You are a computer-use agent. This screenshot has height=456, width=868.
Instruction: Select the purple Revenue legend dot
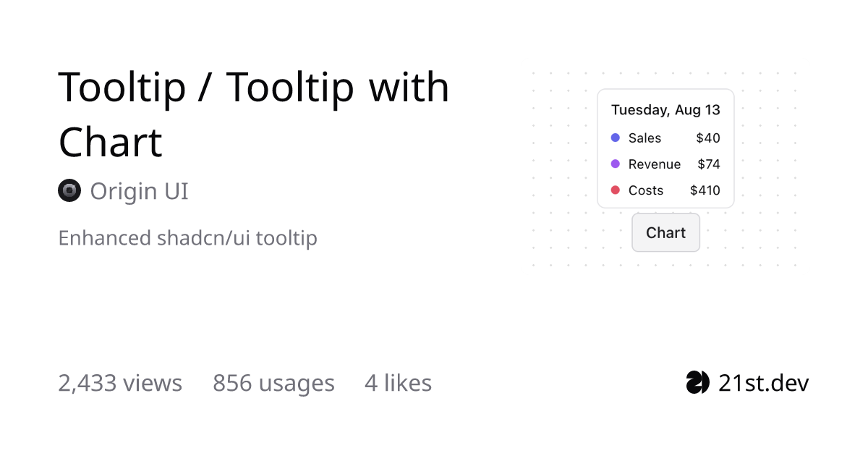pos(616,164)
